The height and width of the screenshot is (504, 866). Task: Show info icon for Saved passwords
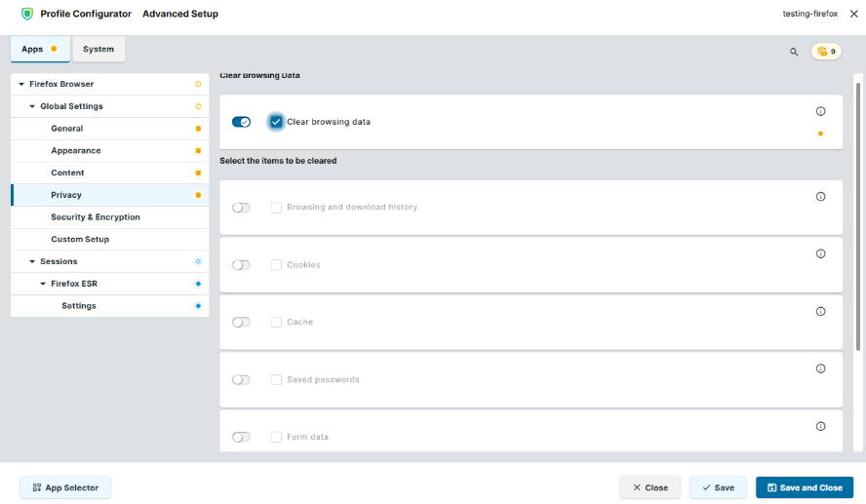(821, 368)
